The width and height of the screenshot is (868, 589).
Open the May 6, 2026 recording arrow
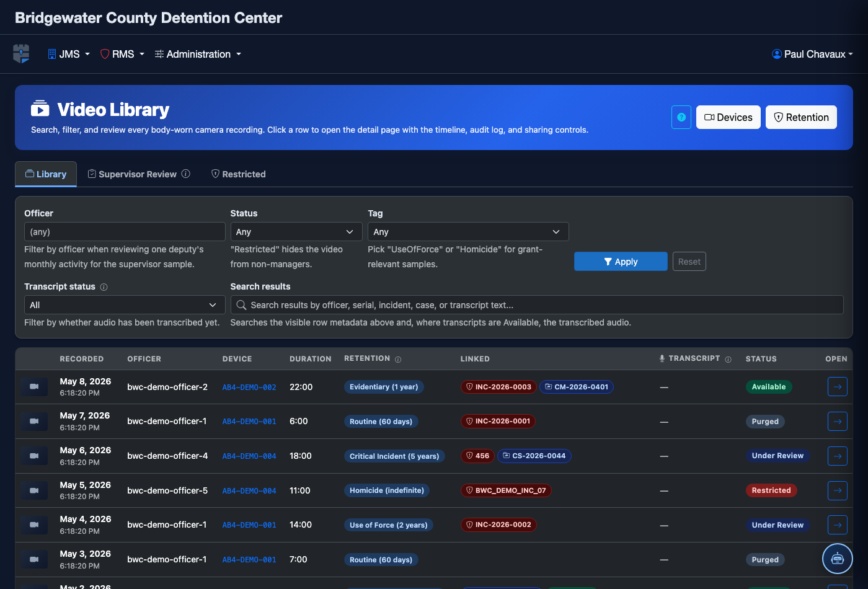click(838, 456)
